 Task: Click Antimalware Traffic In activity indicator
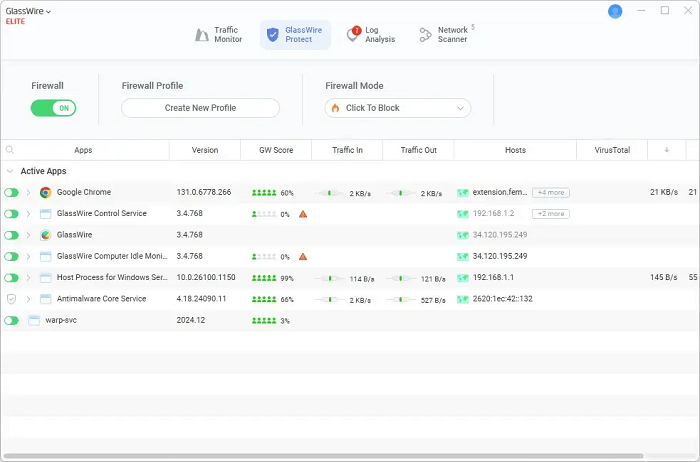(x=329, y=300)
